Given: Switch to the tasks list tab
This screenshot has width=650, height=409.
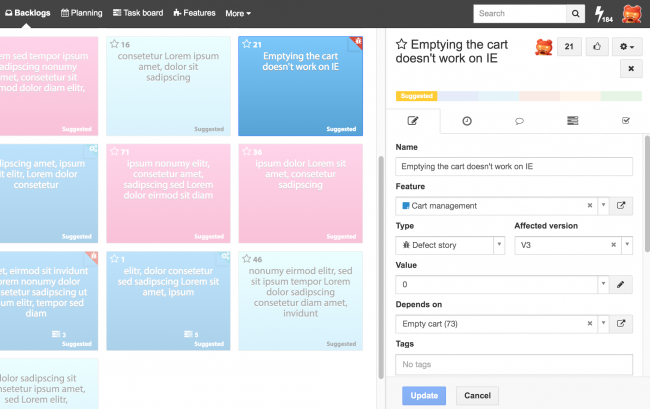Looking at the screenshot, I should [x=572, y=121].
